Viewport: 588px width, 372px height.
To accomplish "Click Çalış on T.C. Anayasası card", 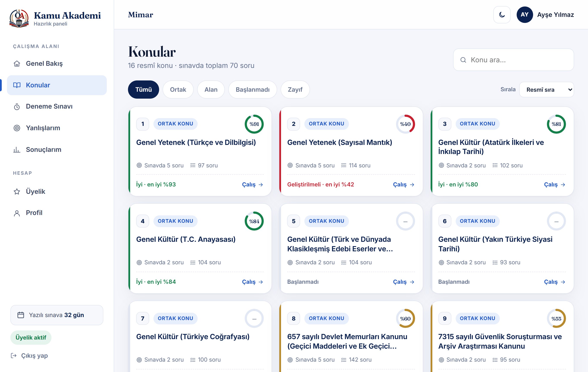I will pyautogui.click(x=252, y=282).
